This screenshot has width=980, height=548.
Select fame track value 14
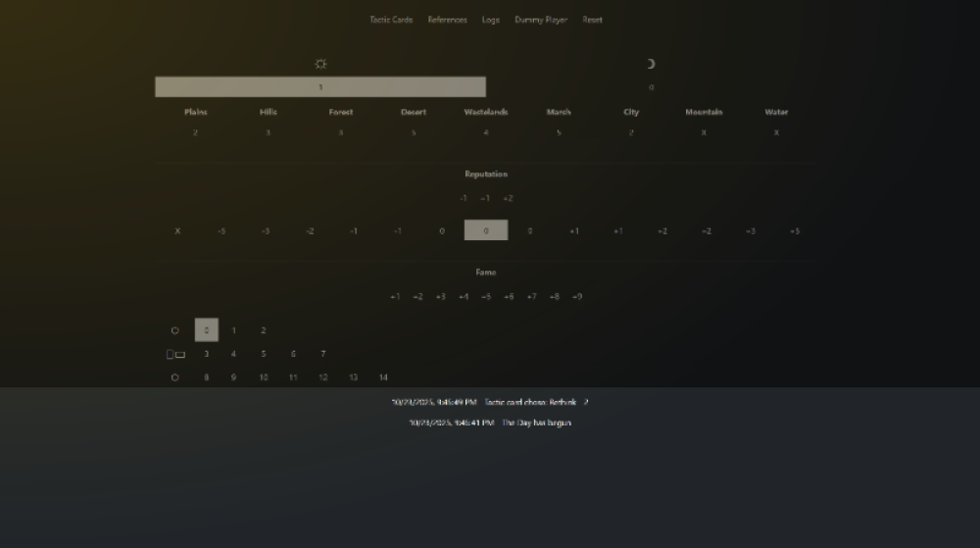tap(383, 377)
